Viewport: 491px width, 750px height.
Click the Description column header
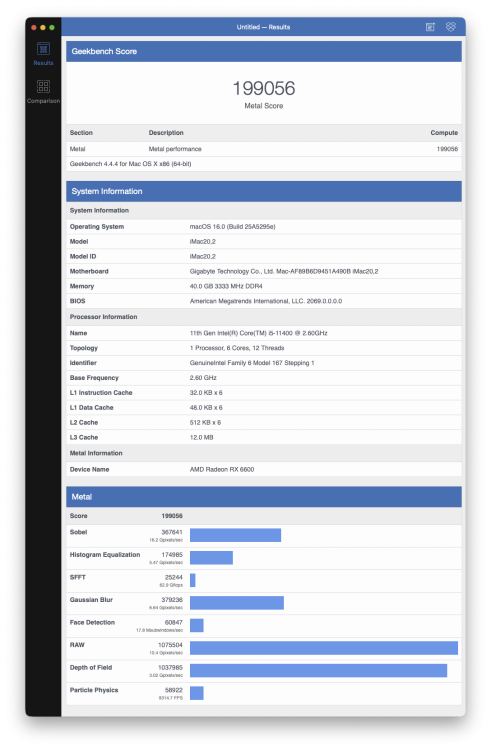(x=166, y=133)
